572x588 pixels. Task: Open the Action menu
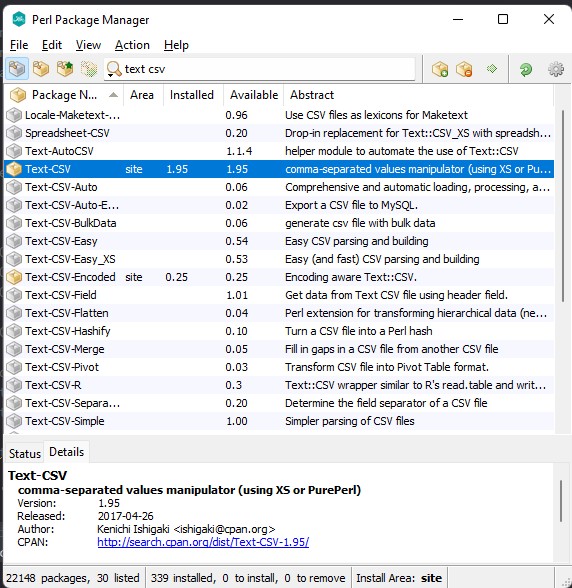coord(132,45)
